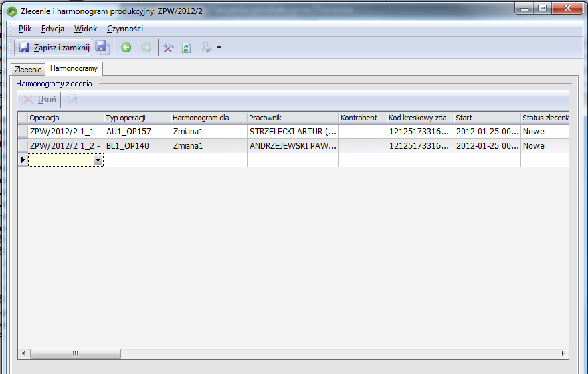Select the row header of first row
The width and height of the screenshot is (588, 374).
pyautogui.click(x=23, y=132)
